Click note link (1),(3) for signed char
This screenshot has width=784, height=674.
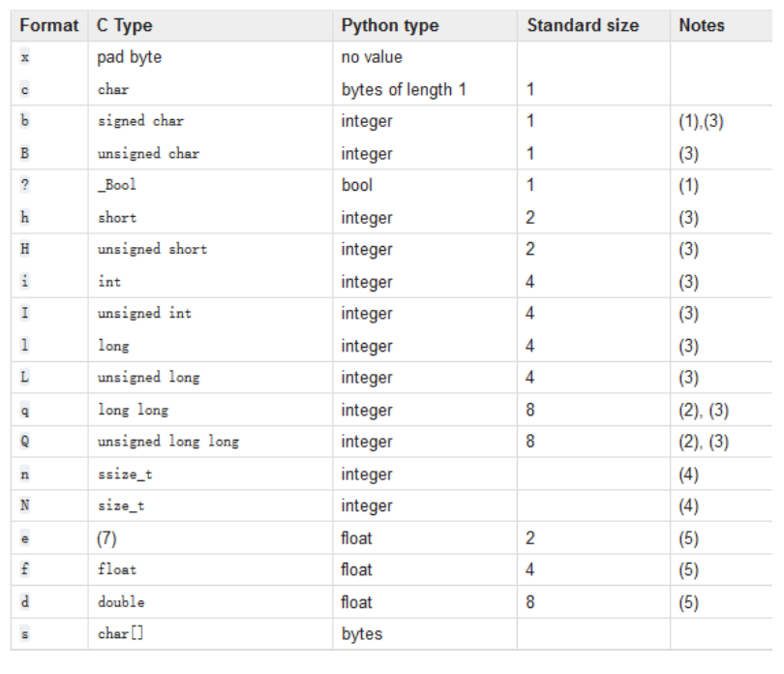click(701, 121)
